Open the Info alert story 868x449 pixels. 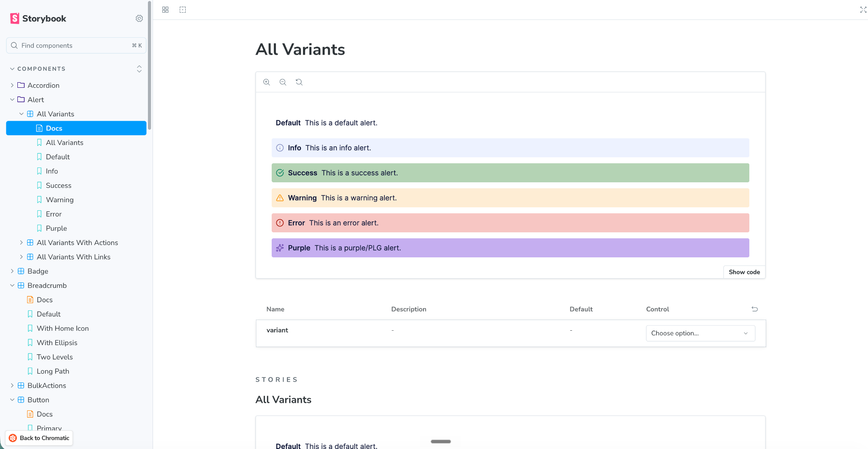tap(52, 171)
